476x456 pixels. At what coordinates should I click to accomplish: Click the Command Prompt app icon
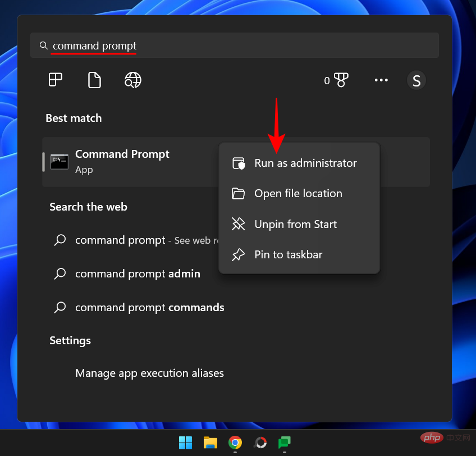tap(60, 161)
